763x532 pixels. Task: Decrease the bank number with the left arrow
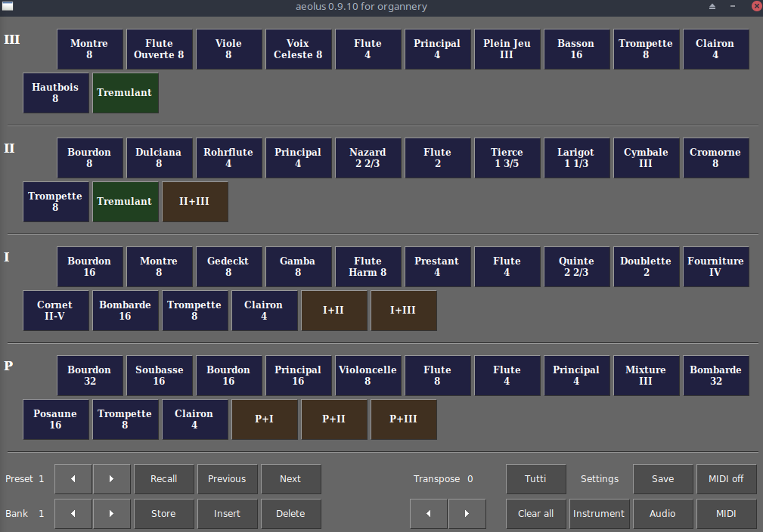point(73,514)
